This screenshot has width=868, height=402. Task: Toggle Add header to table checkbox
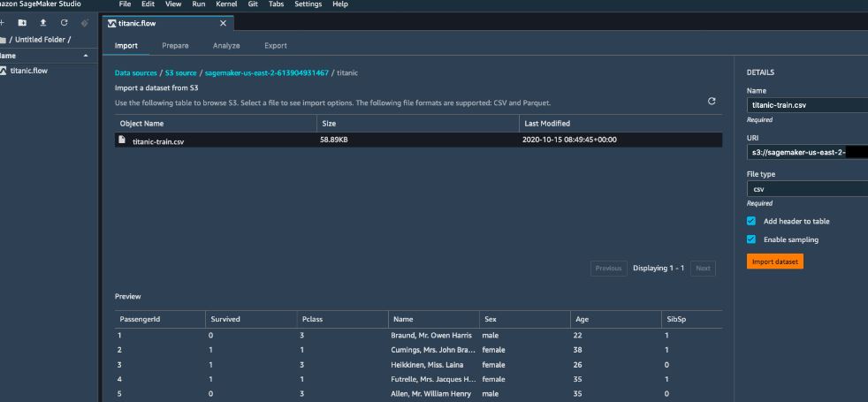tap(751, 221)
